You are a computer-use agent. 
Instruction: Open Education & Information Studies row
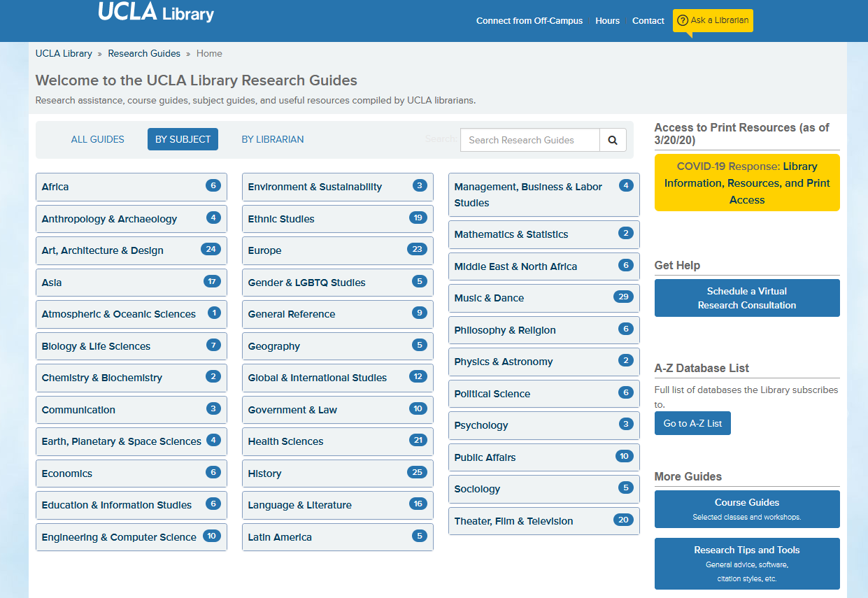click(x=131, y=505)
